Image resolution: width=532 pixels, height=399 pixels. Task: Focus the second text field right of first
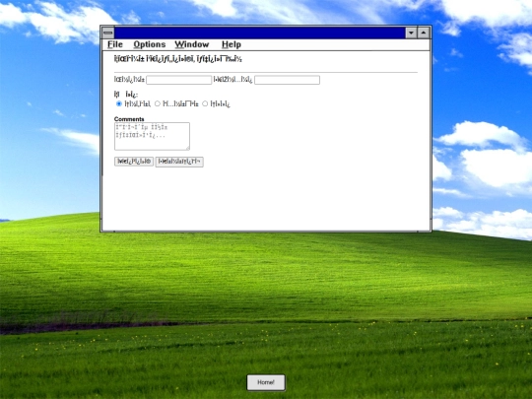click(x=287, y=80)
